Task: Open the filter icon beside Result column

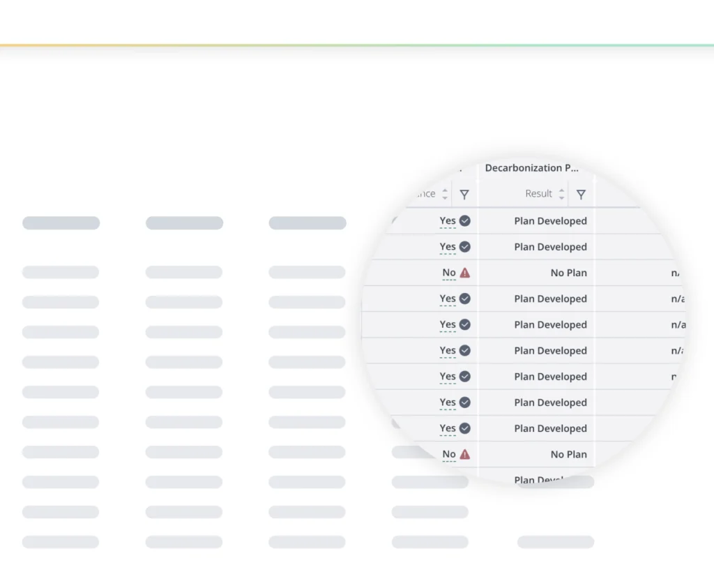Action: (581, 195)
